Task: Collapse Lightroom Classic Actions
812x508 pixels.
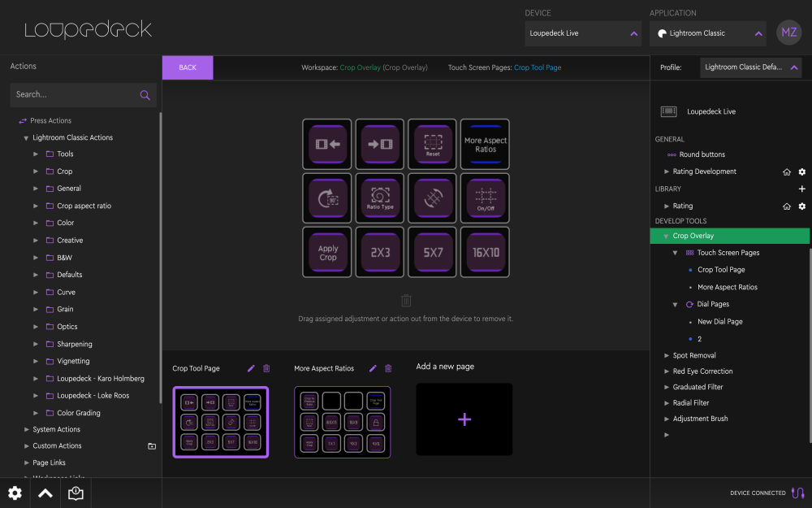Action: [26, 138]
